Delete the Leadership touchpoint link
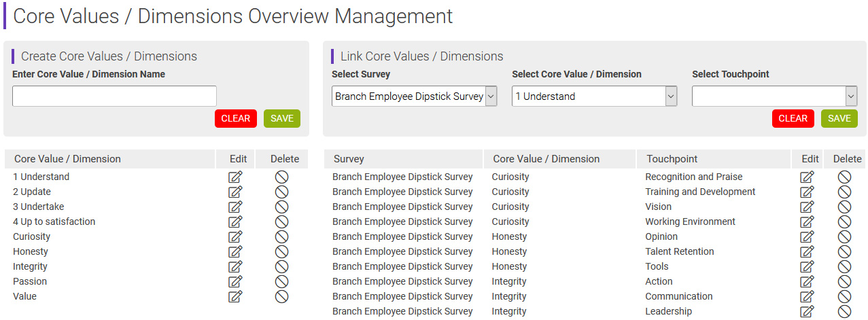This screenshot has width=868, height=320. (x=844, y=312)
